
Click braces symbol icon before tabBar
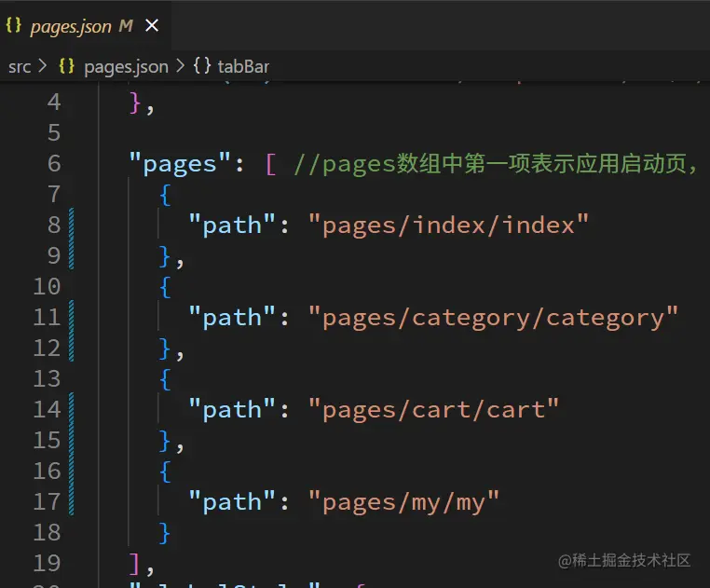202,66
